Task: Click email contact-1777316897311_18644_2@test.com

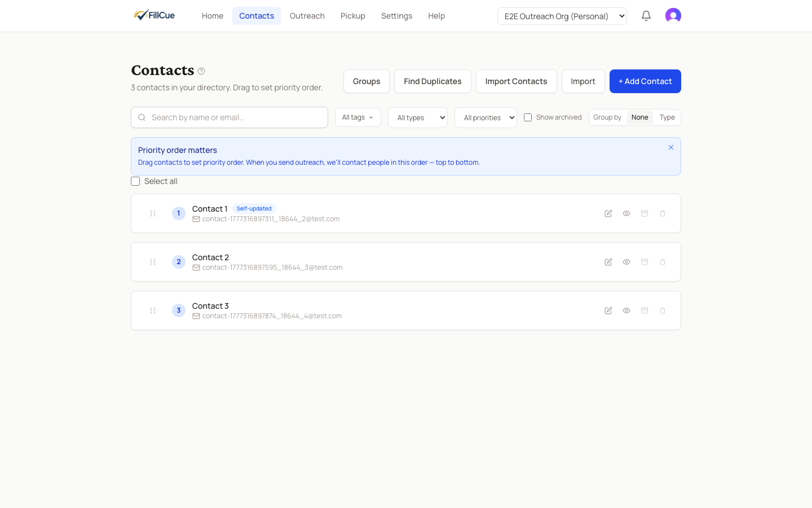Action: pos(271,219)
